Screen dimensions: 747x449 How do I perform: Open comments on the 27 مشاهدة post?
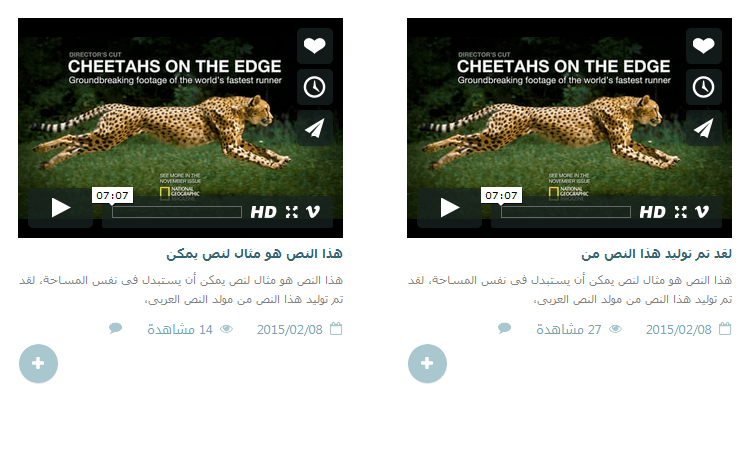[x=505, y=328]
